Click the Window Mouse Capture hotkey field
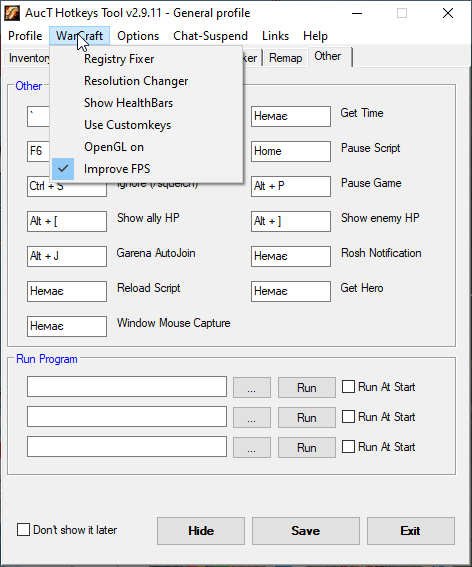This screenshot has height=567, width=472. coord(67,326)
